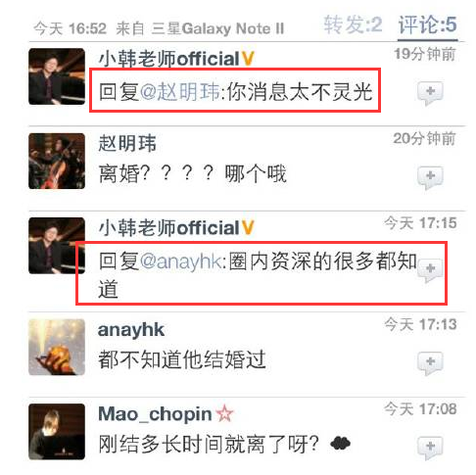Tap reply icon on 圈内资深 comment
The height and width of the screenshot is (475, 476).
430,269
